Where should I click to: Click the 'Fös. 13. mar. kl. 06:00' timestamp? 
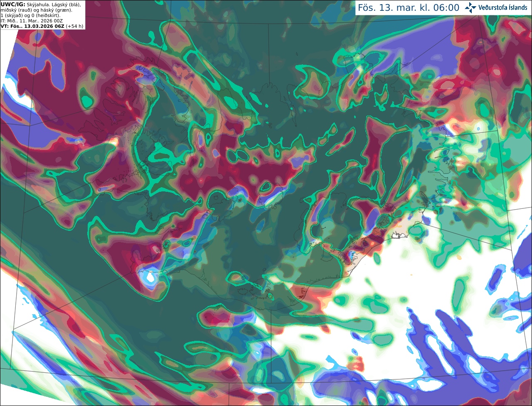click(409, 8)
